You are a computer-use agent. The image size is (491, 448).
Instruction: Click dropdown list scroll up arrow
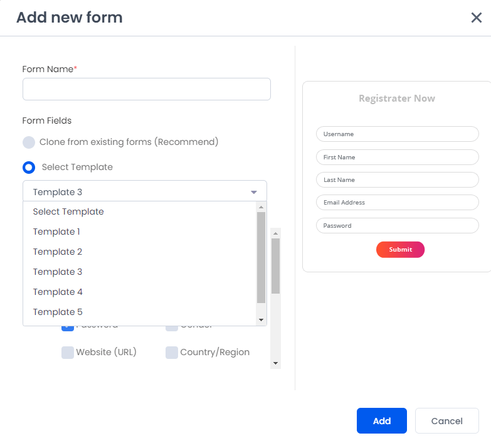point(261,207)
